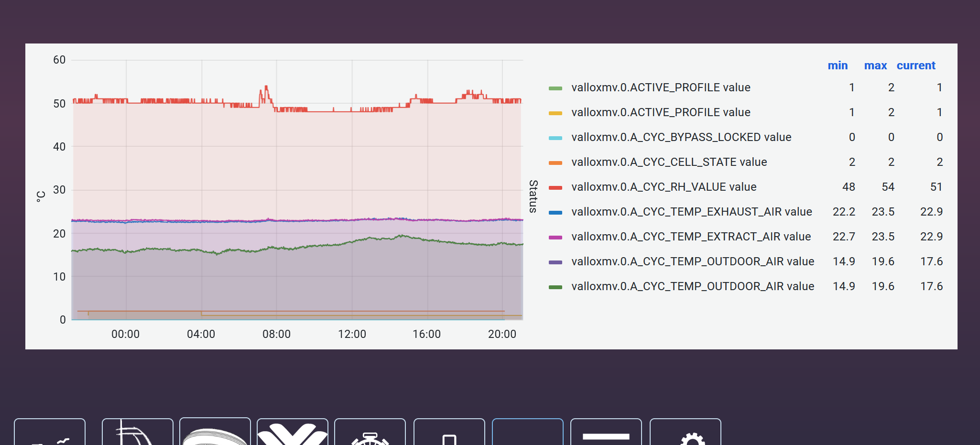Select RH_VALUE current value 51

(936, 187)
